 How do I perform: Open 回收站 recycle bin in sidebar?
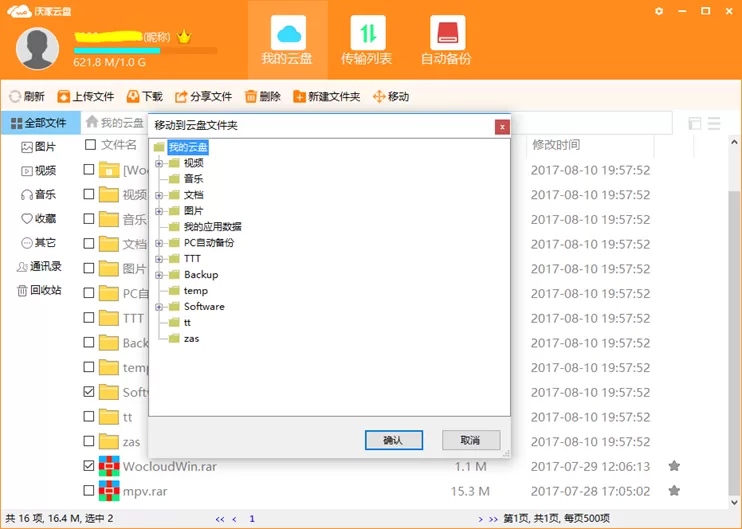tap(39, 290)
